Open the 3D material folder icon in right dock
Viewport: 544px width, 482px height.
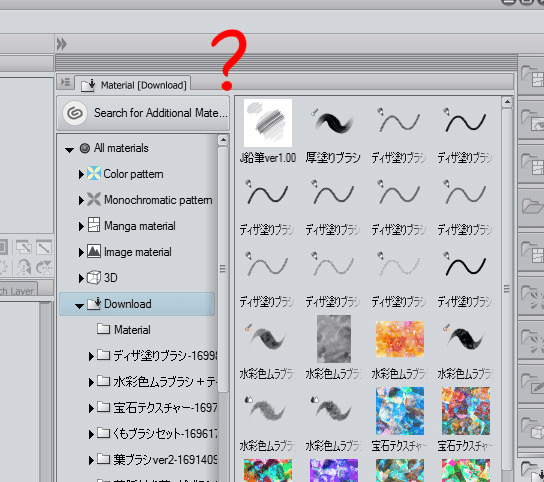click(x=532, y=428)
